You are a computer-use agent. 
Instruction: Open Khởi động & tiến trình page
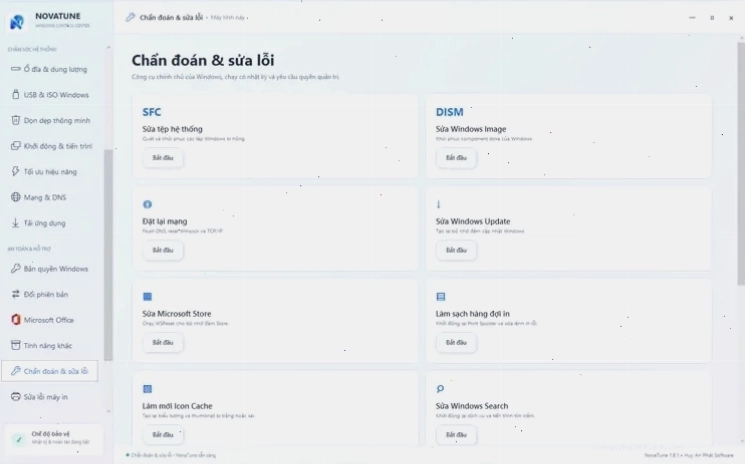coord(49,146)
